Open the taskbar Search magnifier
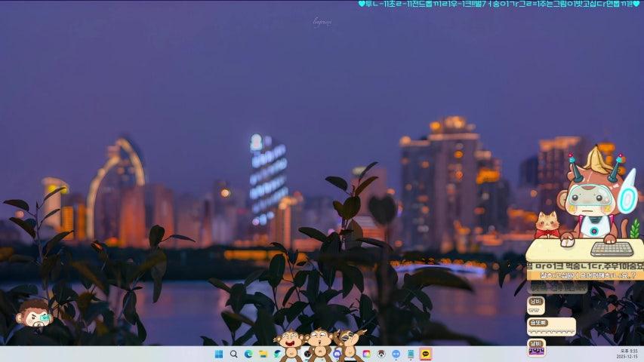 234,354
